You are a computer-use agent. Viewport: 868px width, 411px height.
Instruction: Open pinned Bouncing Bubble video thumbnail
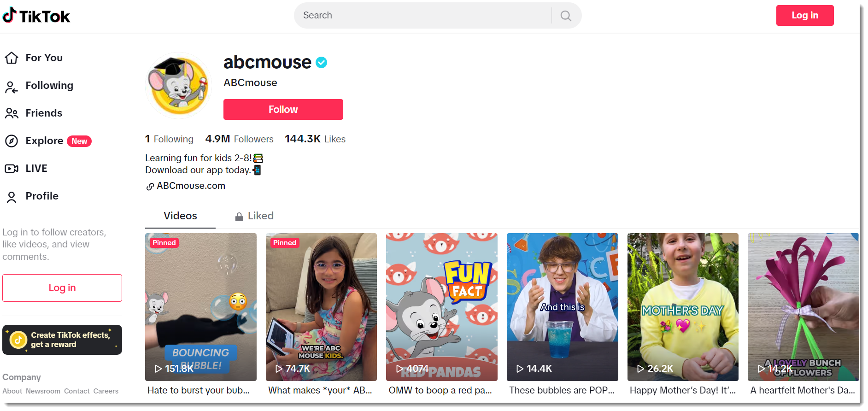201,307
